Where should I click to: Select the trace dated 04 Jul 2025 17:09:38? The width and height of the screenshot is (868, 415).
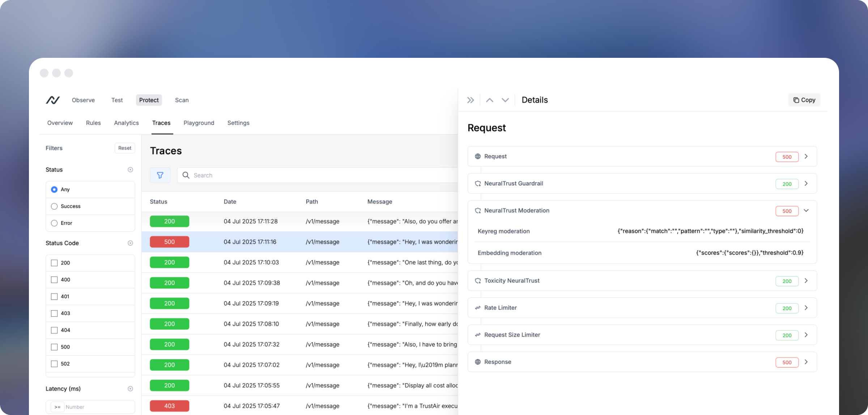pos(300,283)
